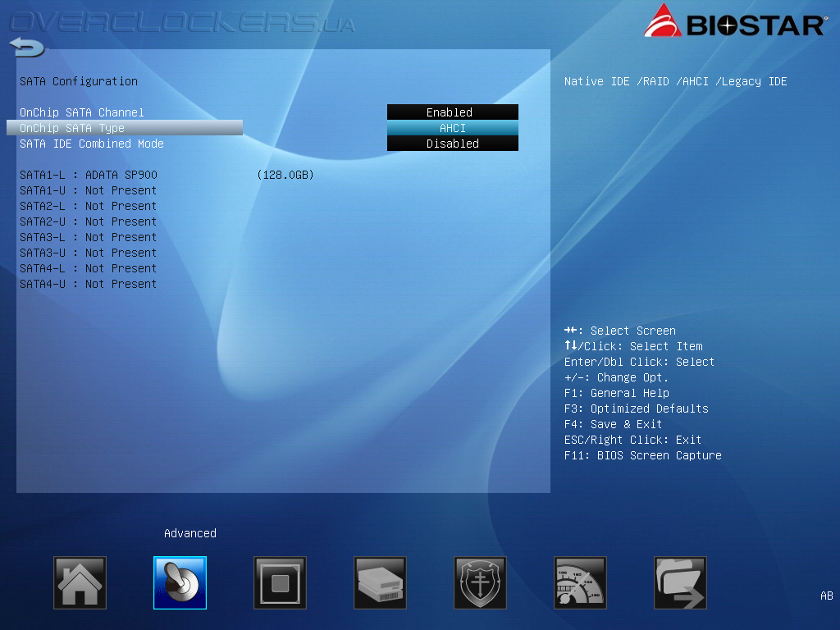
Task: Click the F4: Save & Exit hint
Action: [x=613, y=424]
